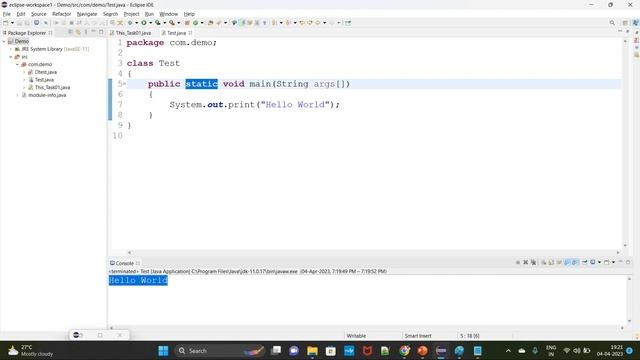
Task: Click the method fold toggle at line 5
Action: (124, 84)
